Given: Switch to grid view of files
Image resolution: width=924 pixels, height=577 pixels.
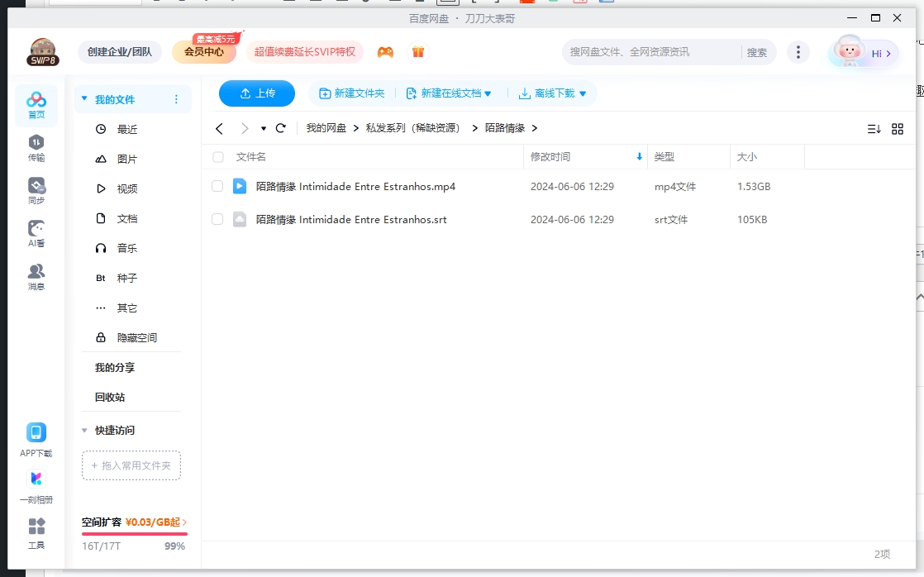Looking at the screenshot, I should 898,128.
